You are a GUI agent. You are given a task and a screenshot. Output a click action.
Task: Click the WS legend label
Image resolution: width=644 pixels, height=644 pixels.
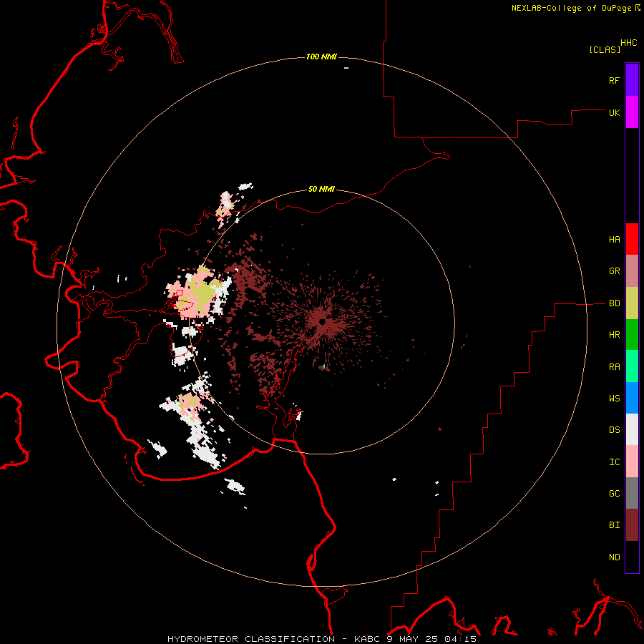(x=614, y=398)
